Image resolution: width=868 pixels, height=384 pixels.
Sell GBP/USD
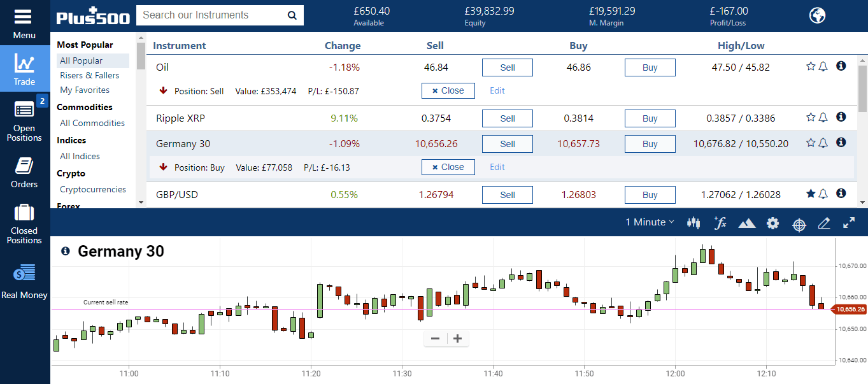click(508, 195)
